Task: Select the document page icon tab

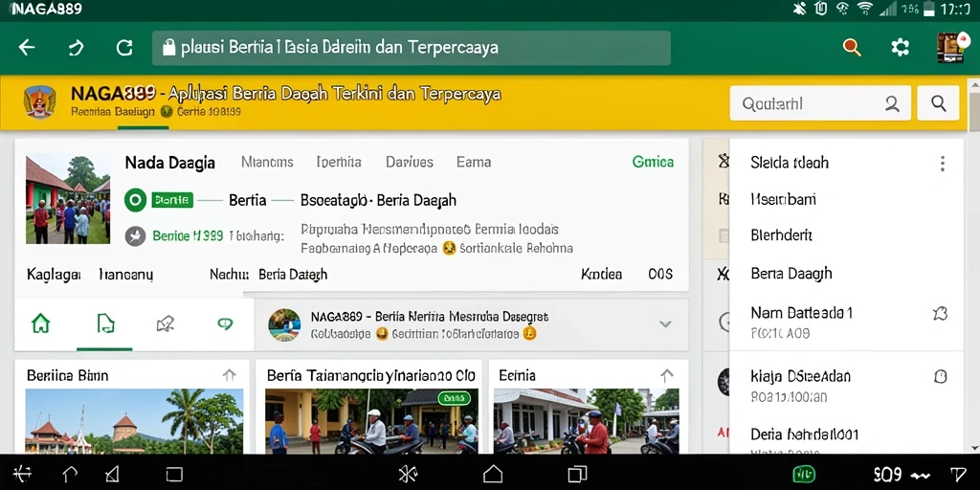Action: pos(105,323)
